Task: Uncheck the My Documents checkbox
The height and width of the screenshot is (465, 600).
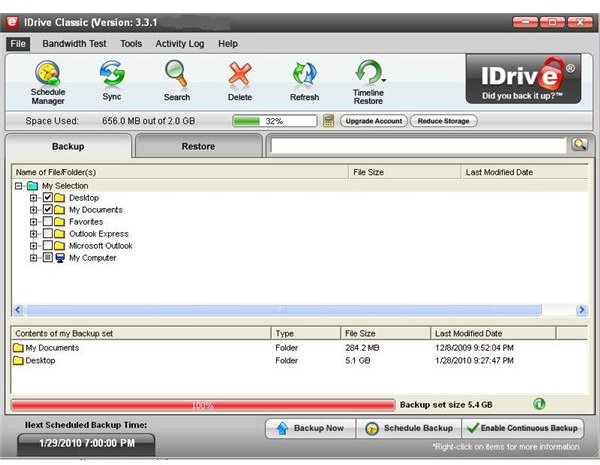Action: pos(47,209)
